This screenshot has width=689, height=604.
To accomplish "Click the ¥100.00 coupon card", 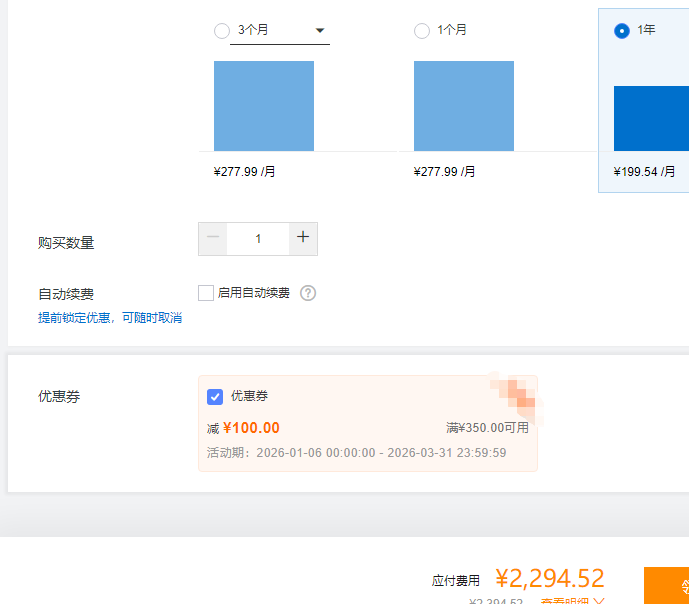I will coord(367,428).
